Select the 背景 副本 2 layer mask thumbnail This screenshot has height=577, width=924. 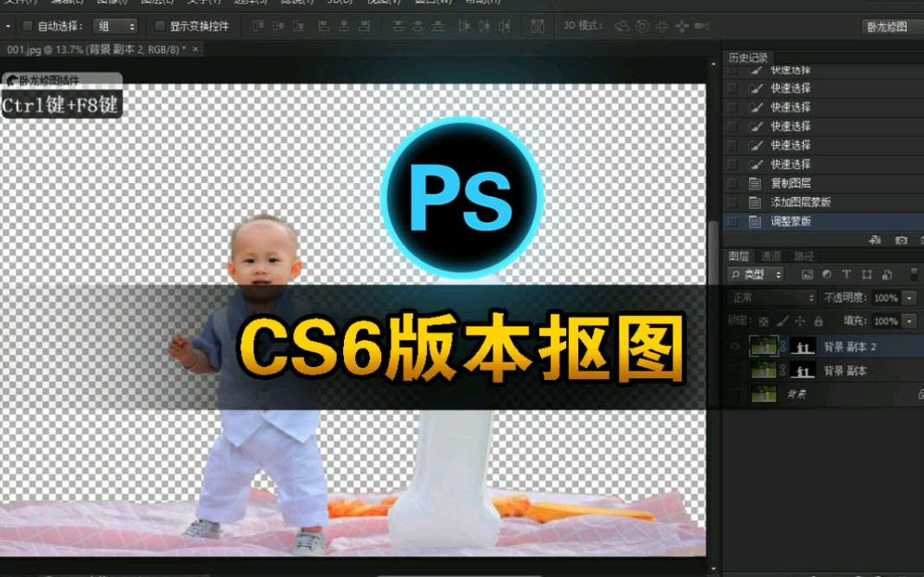803,346
